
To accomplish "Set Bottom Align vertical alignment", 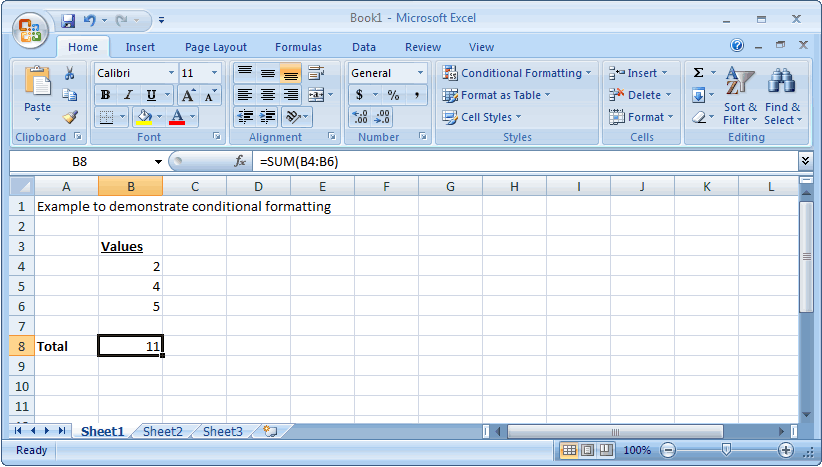I will coord(290,73).
